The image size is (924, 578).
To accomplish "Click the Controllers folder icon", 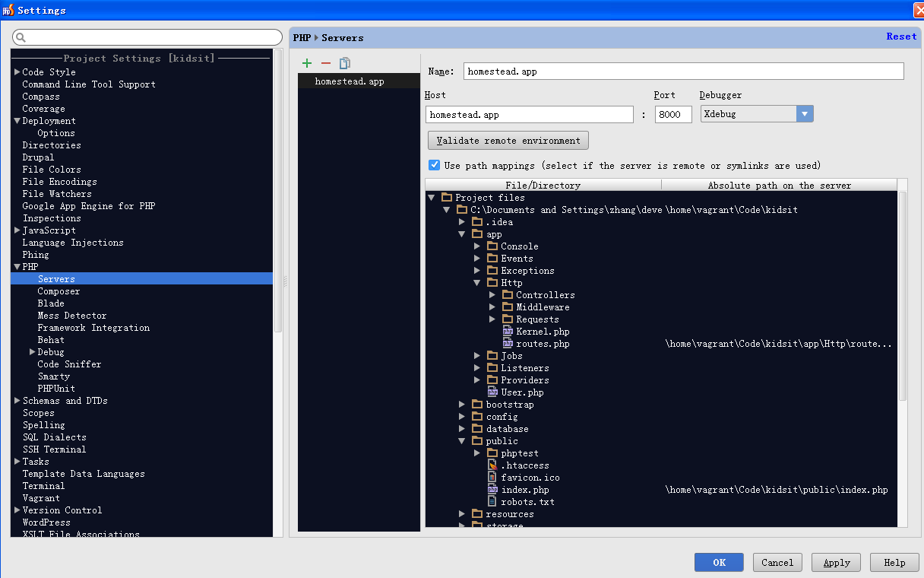I will point(508,295).
